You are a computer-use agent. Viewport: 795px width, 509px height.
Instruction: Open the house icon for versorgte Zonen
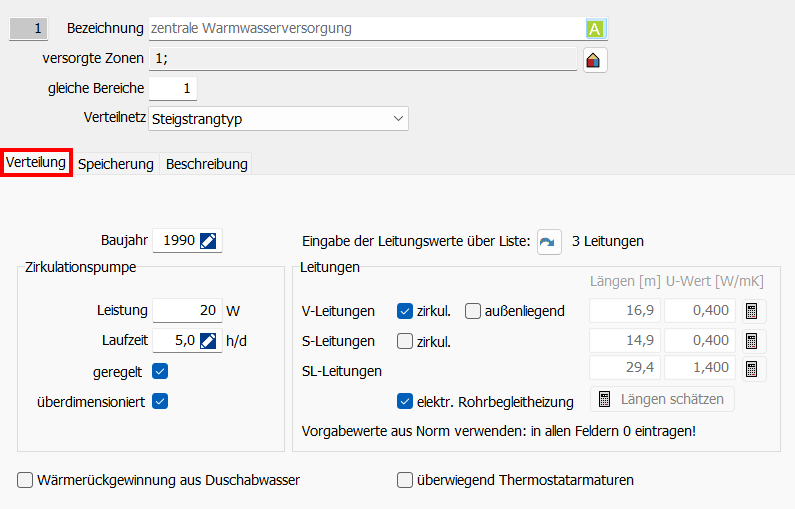pyautogui.click(x=595, y=60)
